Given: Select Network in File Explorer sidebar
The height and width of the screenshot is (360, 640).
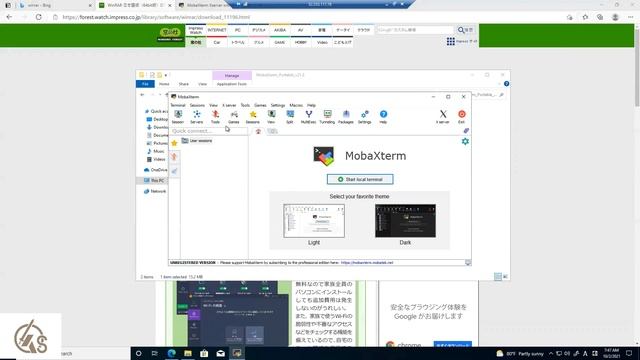Looking at the screenshot, I should pos(155,191).
